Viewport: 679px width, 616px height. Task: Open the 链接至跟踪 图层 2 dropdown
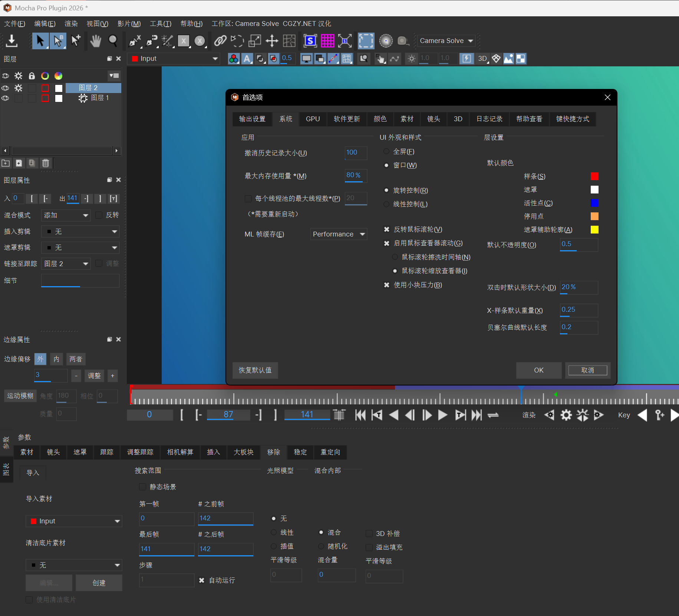tap(66, 264)
